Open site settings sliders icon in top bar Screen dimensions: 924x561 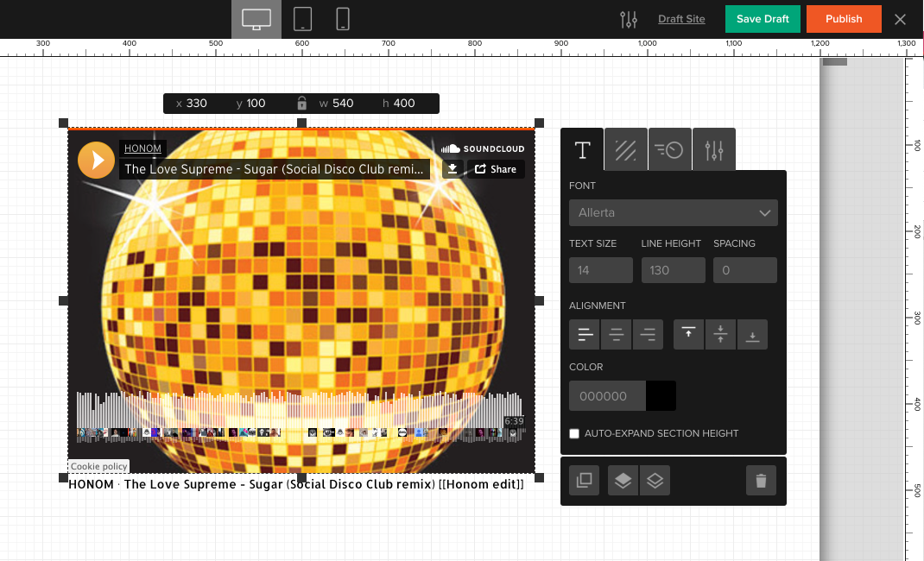click(x=629, y=19)
